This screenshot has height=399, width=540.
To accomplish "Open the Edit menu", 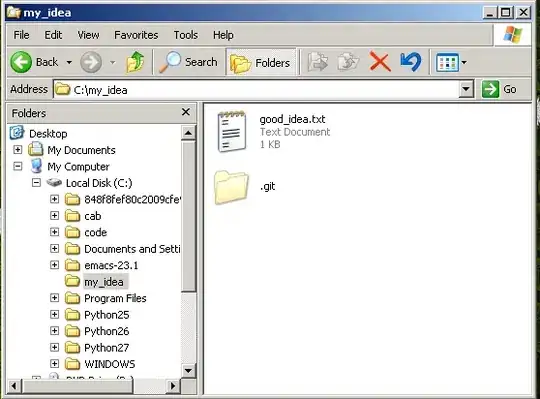I will coord(53,35).
